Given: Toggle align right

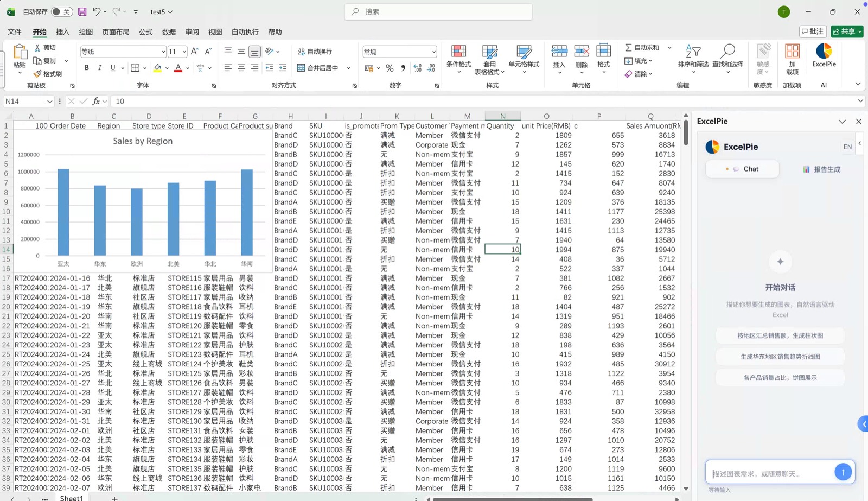Looking at the screenshot, I should coord(254,68).
